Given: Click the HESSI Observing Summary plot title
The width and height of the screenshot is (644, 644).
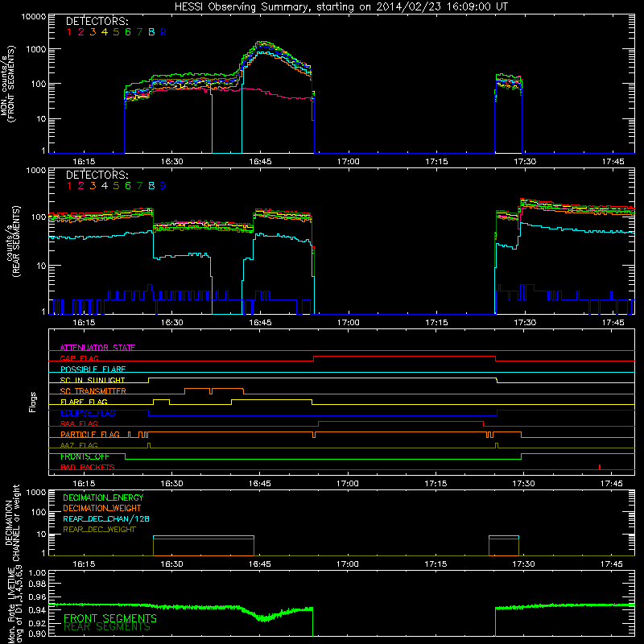Looking at the screenshot, I should 341,7.
